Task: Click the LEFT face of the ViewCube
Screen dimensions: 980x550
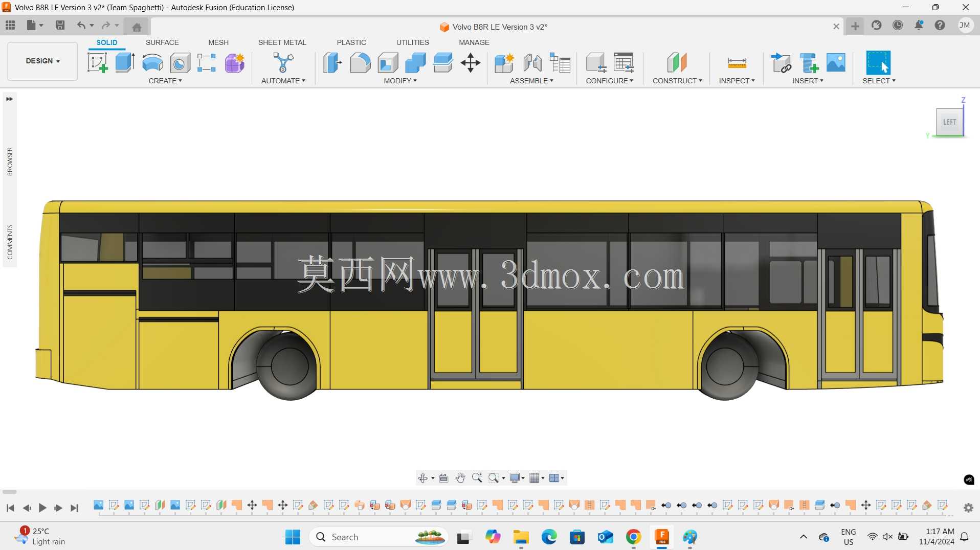Action: click(949, 122)
